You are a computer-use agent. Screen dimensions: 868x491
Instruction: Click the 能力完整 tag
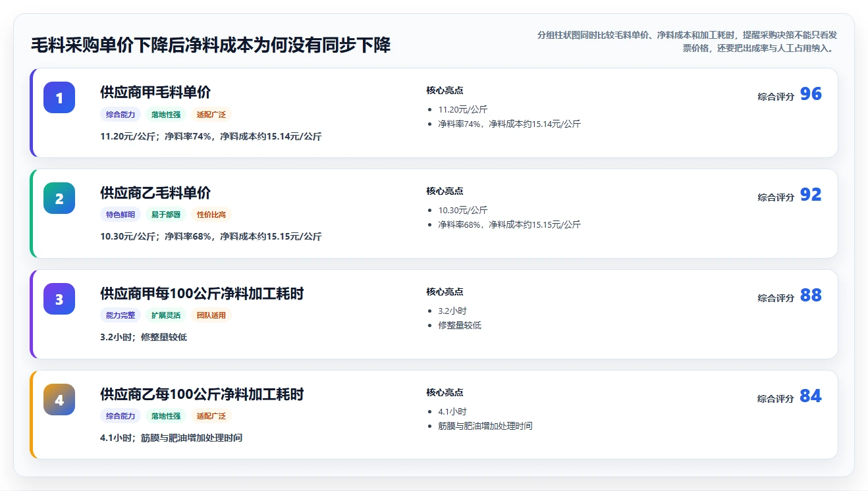(121, 315)
